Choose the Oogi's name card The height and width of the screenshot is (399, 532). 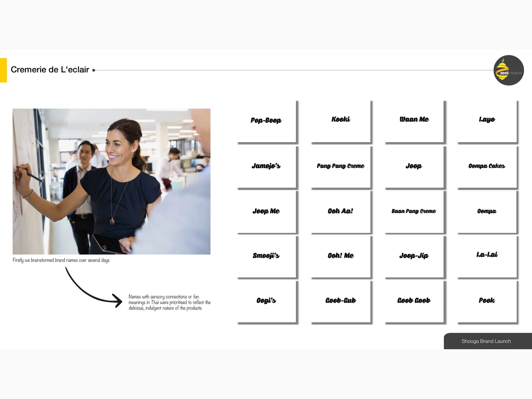[267, 302]
